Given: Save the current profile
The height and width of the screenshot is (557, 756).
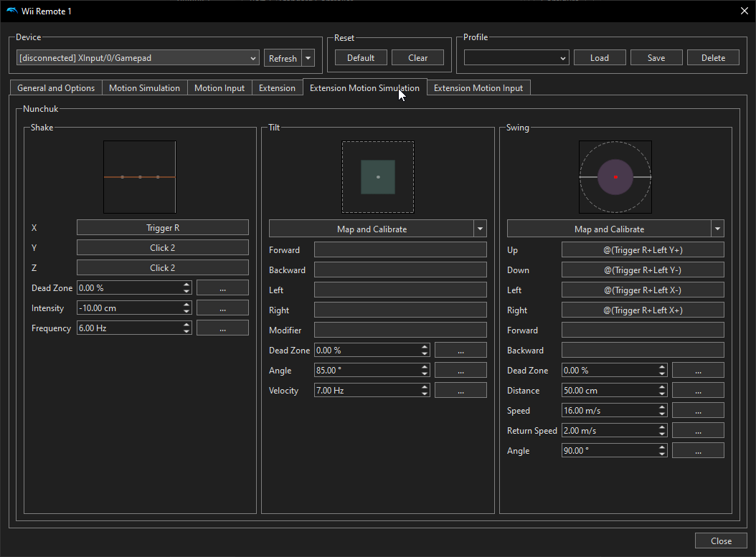Looking at the screenshot, I should (x=656, y=58).
